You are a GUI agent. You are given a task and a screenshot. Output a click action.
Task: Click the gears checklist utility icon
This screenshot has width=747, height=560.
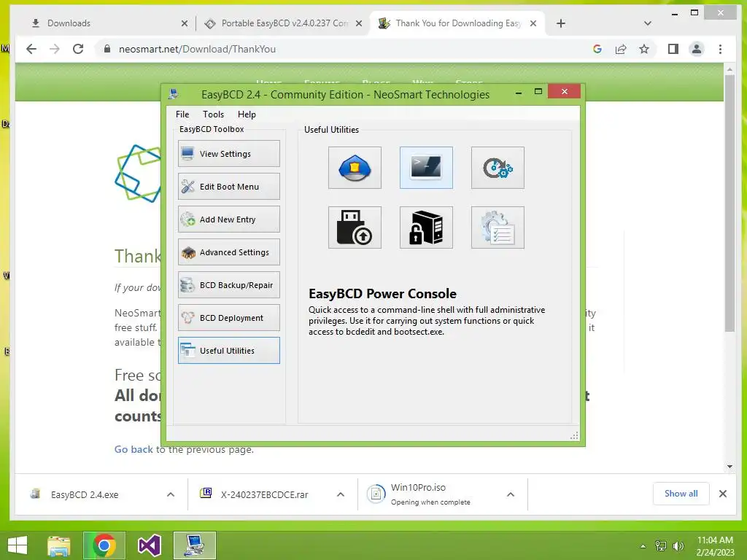(x=498, y=227)
